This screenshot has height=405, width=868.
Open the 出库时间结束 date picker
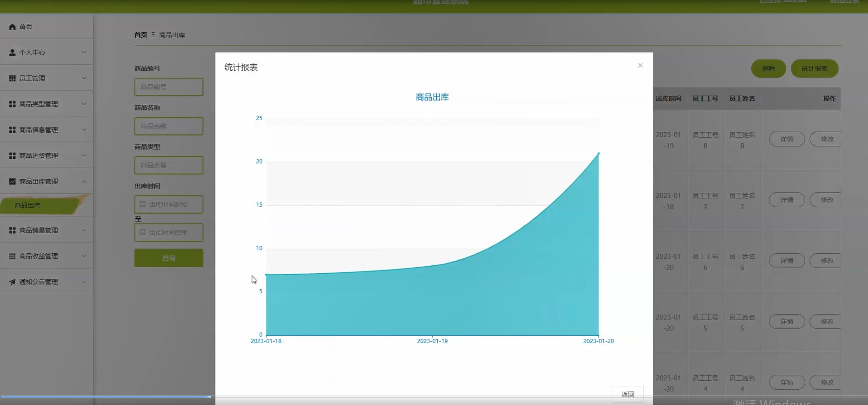169,232
